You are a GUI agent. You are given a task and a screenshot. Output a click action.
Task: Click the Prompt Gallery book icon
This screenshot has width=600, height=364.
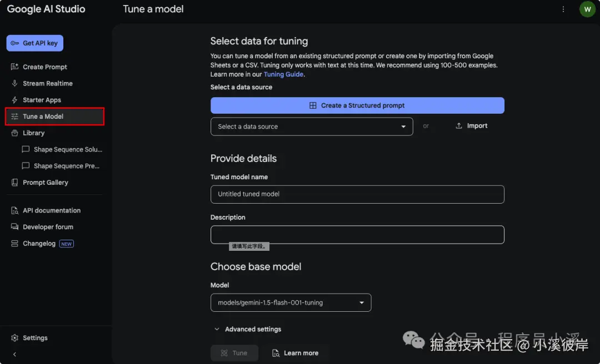point(14,183)
